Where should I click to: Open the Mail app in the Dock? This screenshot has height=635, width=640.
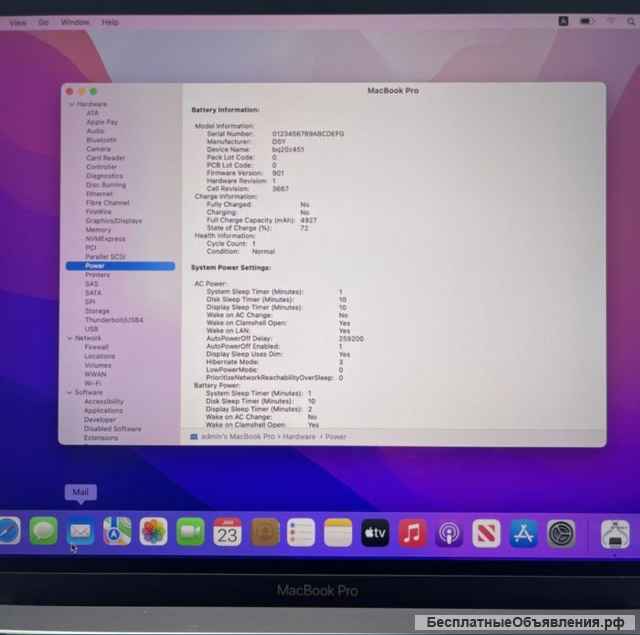[80, 531]
